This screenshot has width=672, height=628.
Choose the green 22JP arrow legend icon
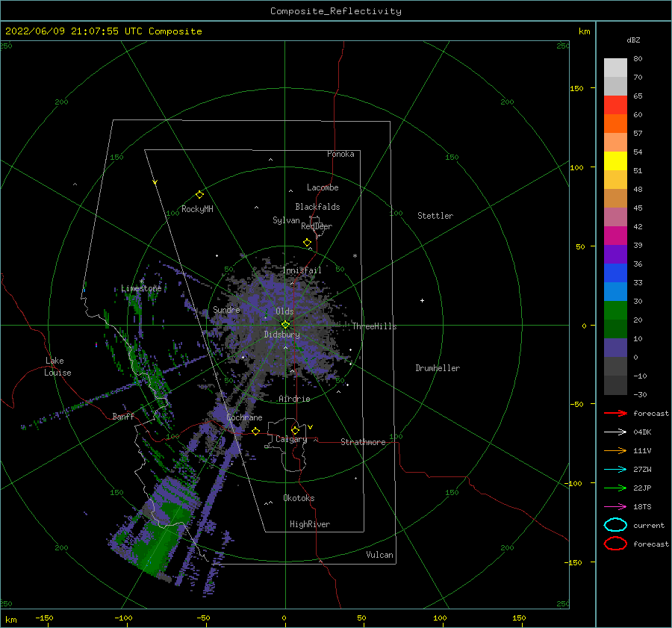tap(615, 488)
